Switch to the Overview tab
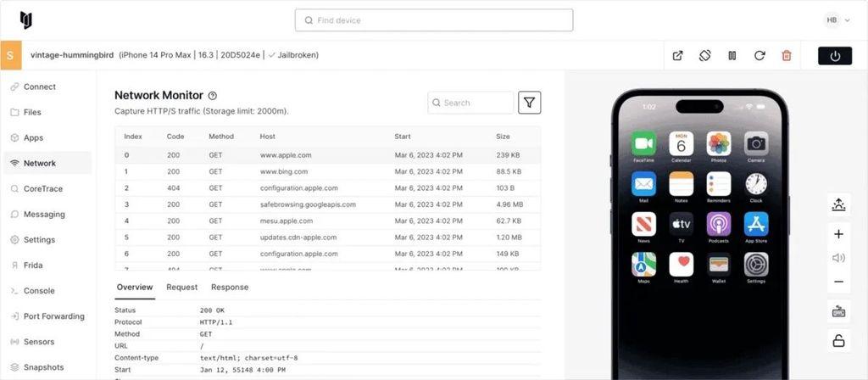Viewport: 868px width, 380px height. point(135,287)
